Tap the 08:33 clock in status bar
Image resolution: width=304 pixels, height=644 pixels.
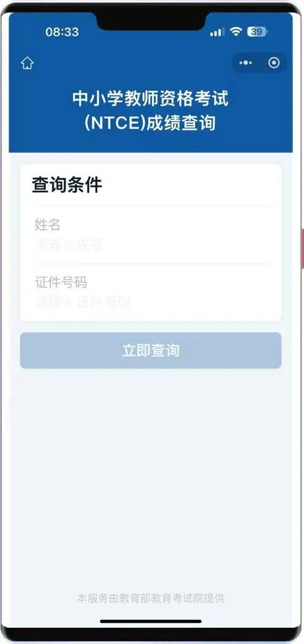tap(62, 32)
